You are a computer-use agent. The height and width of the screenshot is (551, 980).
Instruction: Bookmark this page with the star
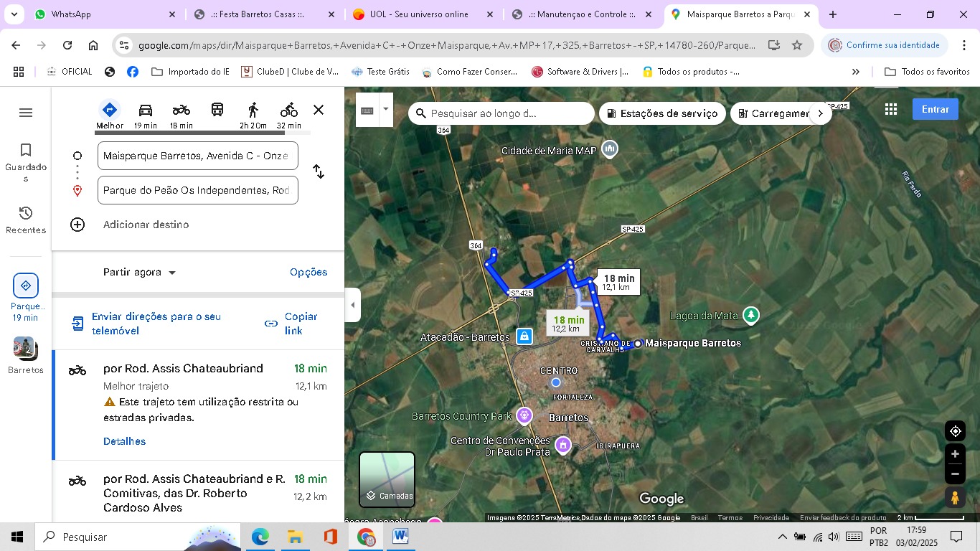pyautogui.click(x=797, y=45)
